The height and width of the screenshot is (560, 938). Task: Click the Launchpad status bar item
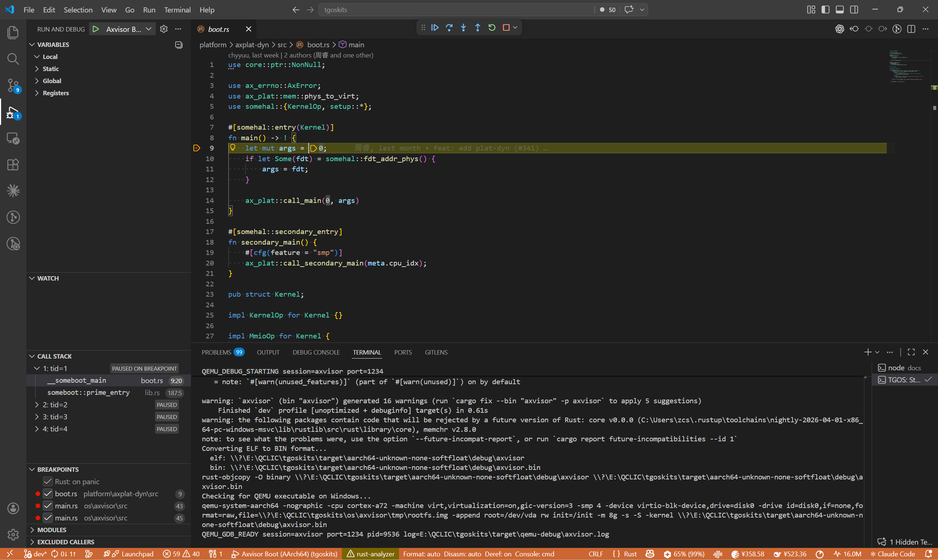pos(129,554)
